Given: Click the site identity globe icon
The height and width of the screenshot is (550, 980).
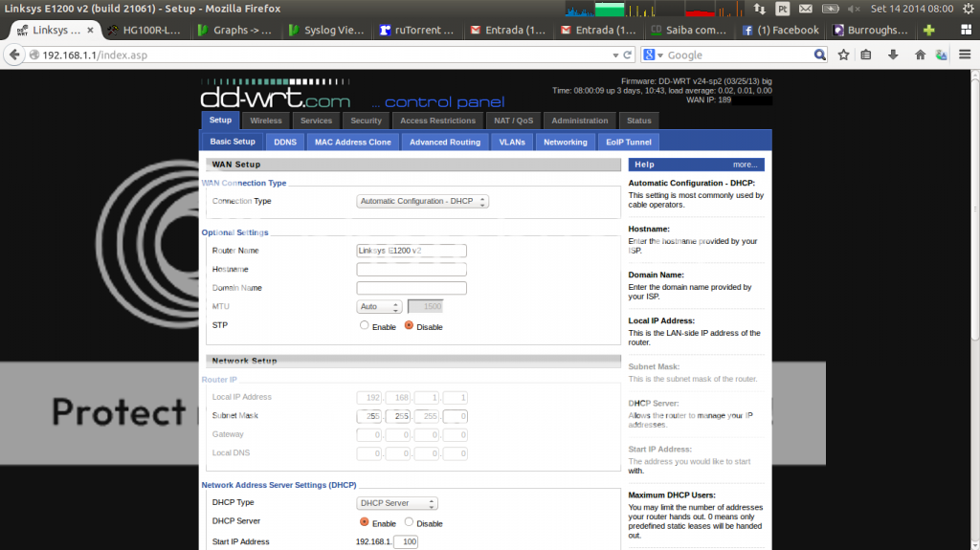Looking at the screenshot, I should (x=34, y=55).
